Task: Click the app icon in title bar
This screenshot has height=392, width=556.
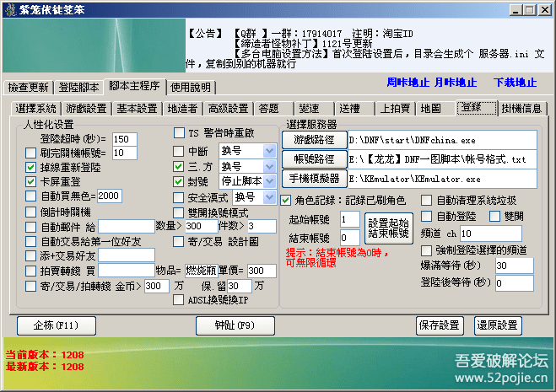Action: pos(11,9)
